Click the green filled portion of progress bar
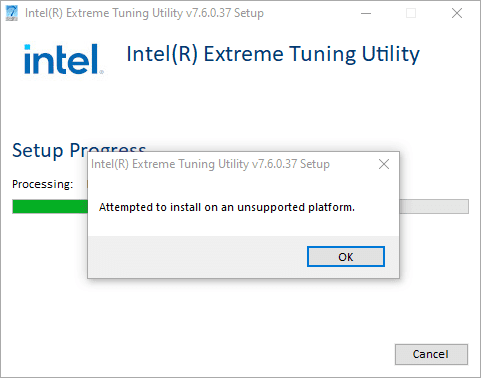Screen dimensions: 481x378 50,207
